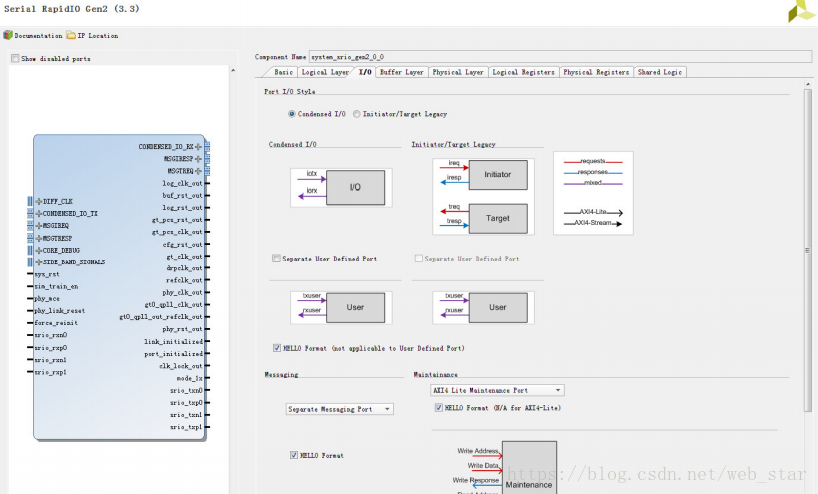The image size is (818, 494).
Task: Toggle HELLO Format not applicable to User Defined Port
Action: click(x=277, y=348)
